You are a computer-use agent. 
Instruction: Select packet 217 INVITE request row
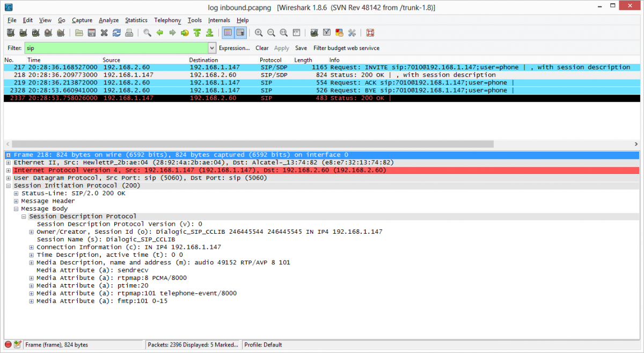[x=321, y=67]
